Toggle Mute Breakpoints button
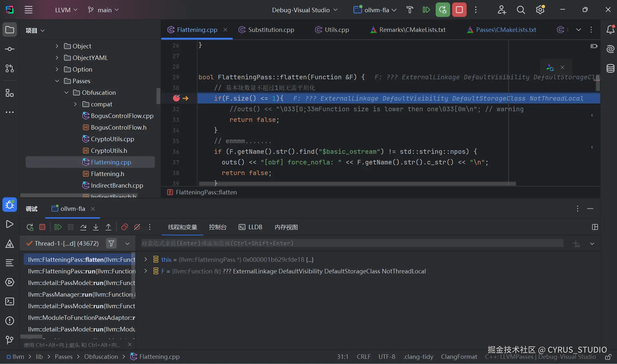 [137, 227]
